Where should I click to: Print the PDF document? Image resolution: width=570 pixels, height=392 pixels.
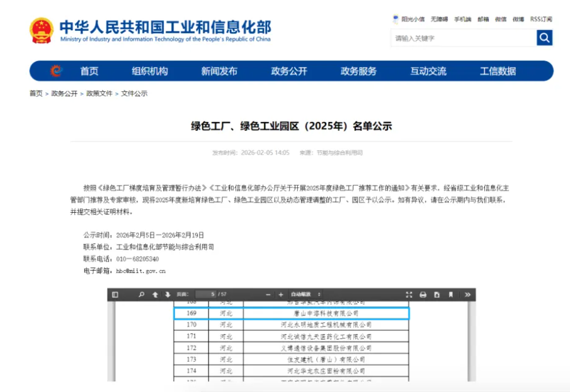click(x=423, y=294)
